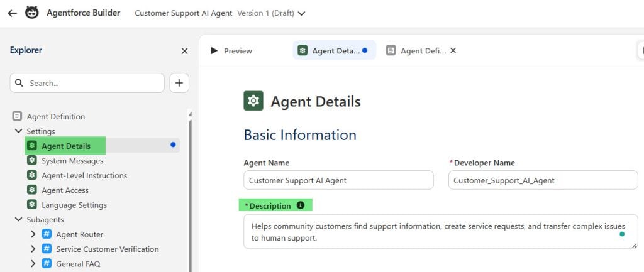Collapse the Settings section

[18, 131]
